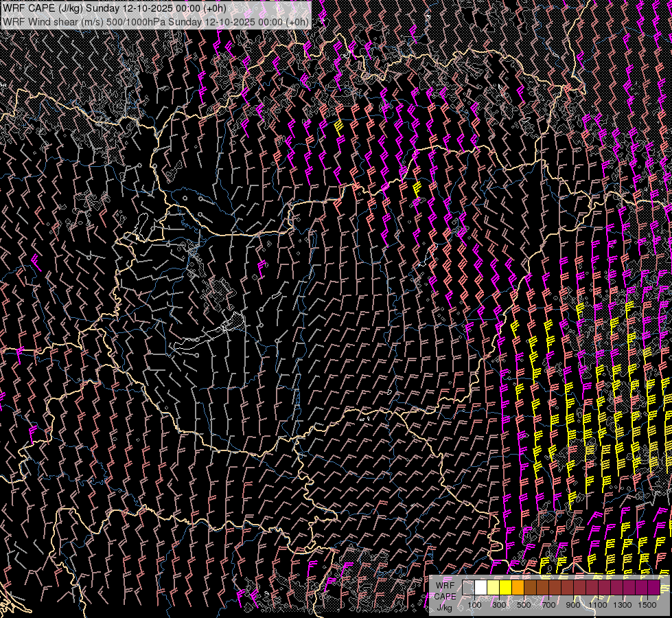Click the 300 legend scale label
The width and height of the screenshot is (672, 618).
pos(499,605)
